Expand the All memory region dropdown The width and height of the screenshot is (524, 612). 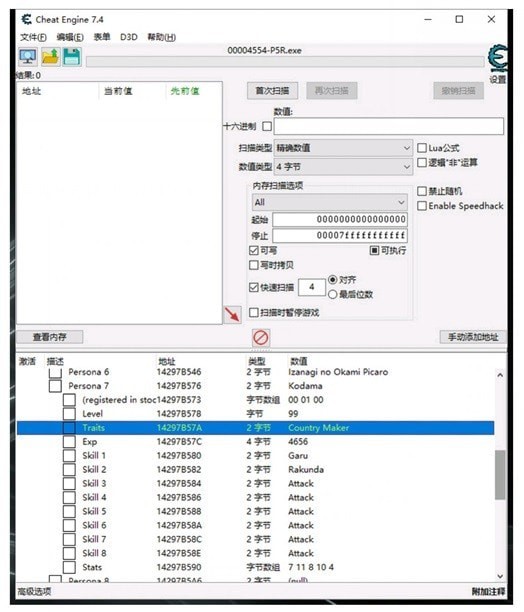coord(330,202)
